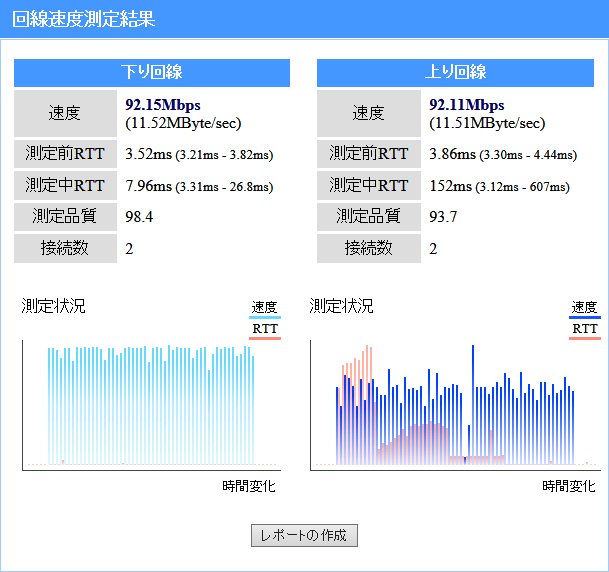
Task: Select the 92.11Mbps upload speed value
Action: tap(466, 105)
